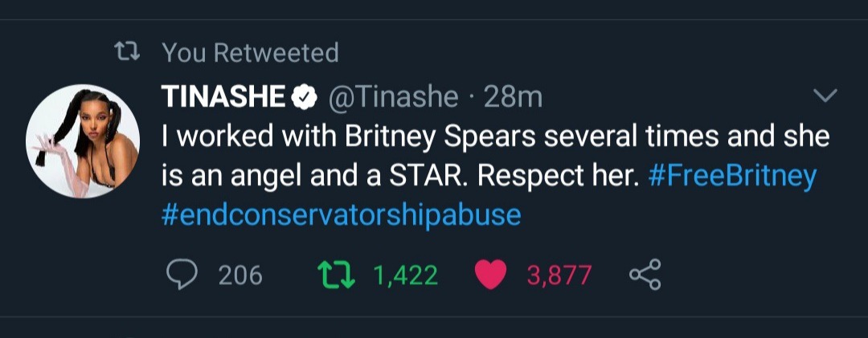Click the 3,877 likes count
This screenshot has width=868, height=338.
[x=559, y=275]
